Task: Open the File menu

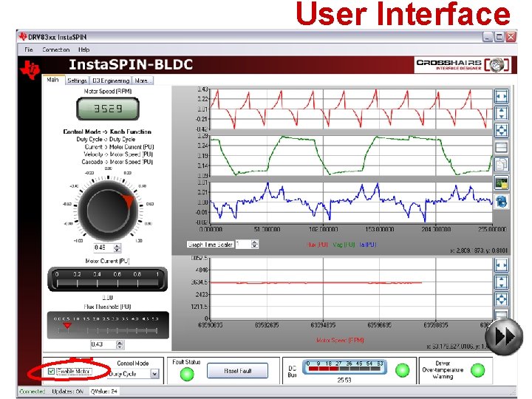Action: [29, 50]
